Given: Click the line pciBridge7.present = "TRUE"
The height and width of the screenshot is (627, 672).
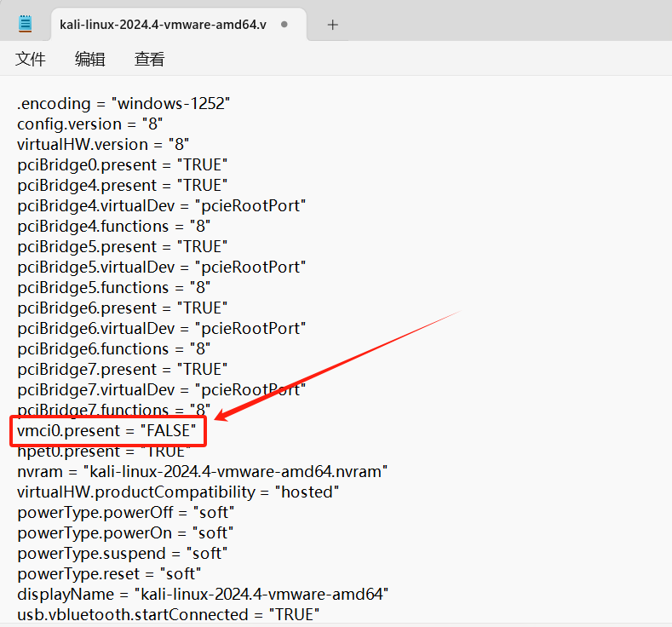Looking at the screenshot, I should [x=122, y=370].
